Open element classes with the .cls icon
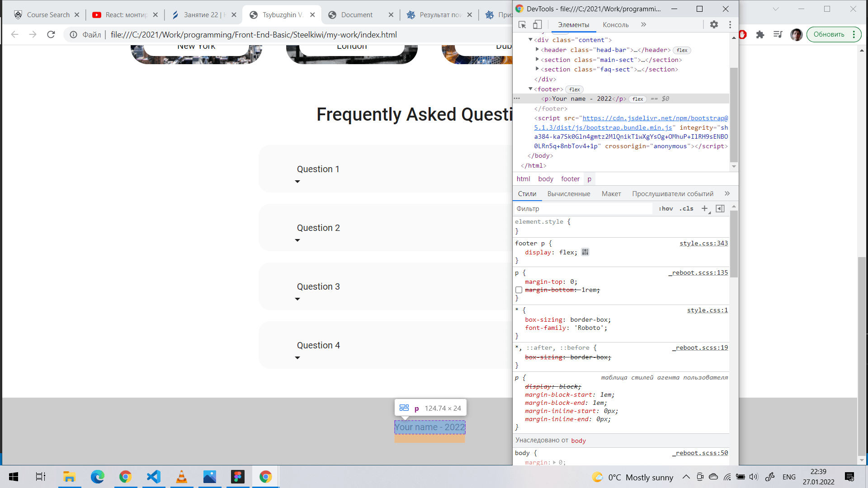 click(x=686, y=208)
